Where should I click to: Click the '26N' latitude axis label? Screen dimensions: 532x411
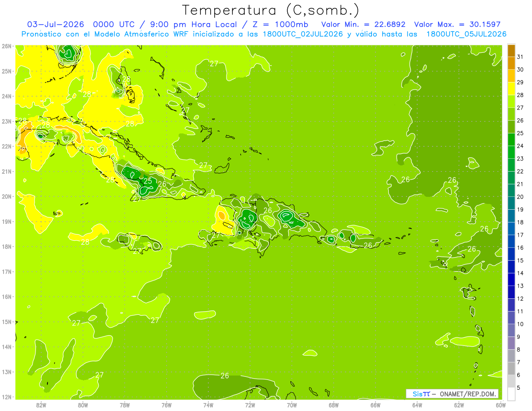point(7,46)
